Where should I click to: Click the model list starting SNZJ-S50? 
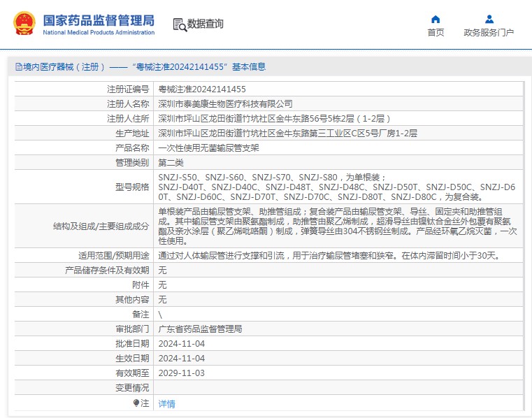coord(336,187)
